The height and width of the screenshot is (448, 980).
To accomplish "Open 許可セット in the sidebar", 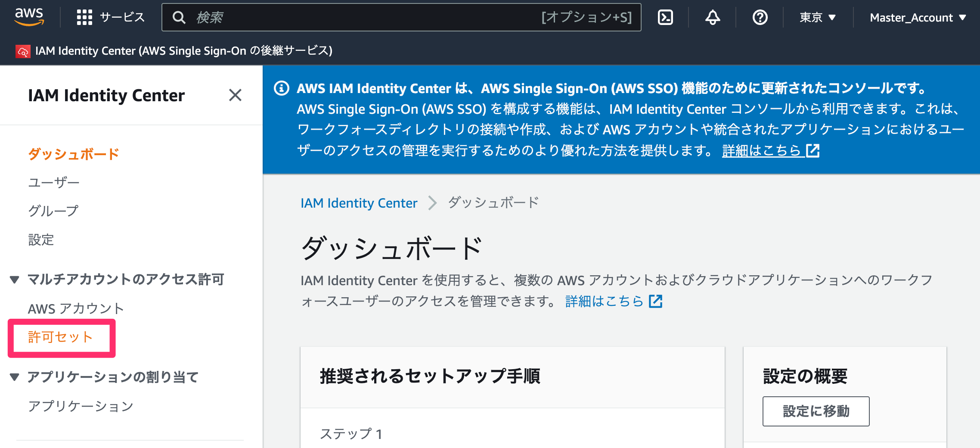I will [61, 337].
